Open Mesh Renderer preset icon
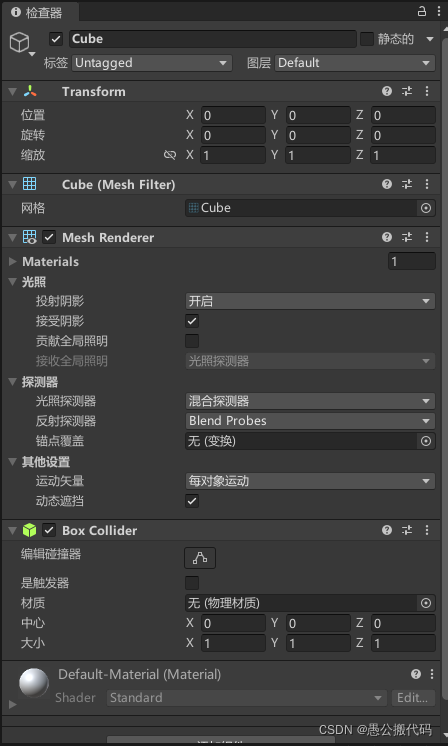Image resolution: width=448 pixels, height=746 pixels. [x=407, y=237]
